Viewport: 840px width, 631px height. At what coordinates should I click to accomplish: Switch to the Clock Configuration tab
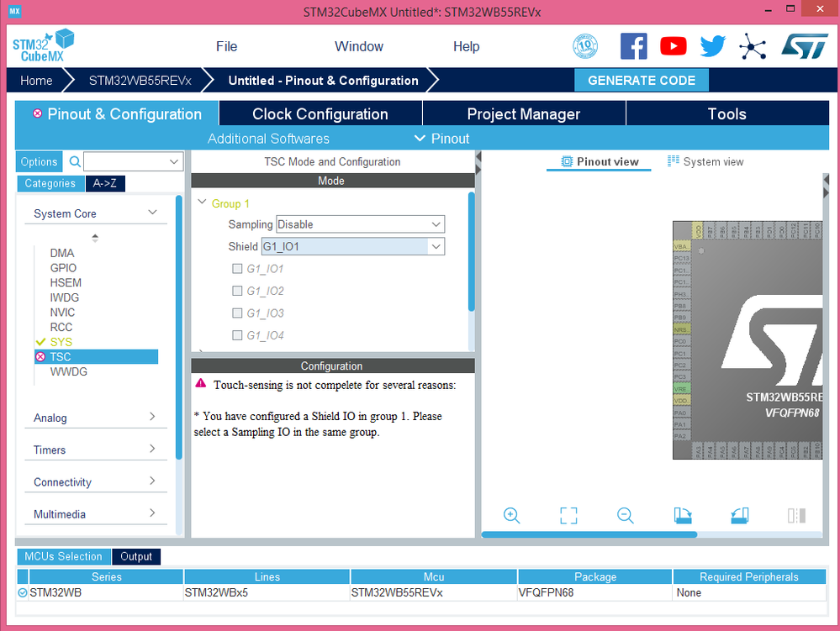pos(320,113)
